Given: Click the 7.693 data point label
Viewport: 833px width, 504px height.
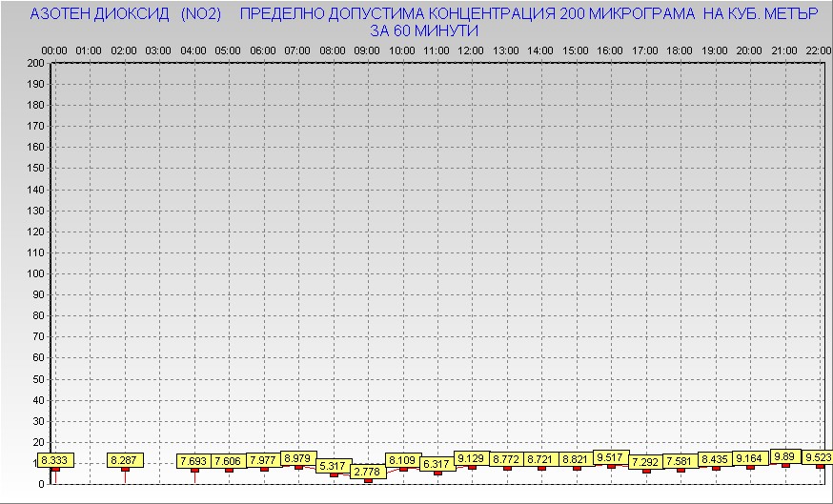Looking at the screenshot, I should point(194,461).
